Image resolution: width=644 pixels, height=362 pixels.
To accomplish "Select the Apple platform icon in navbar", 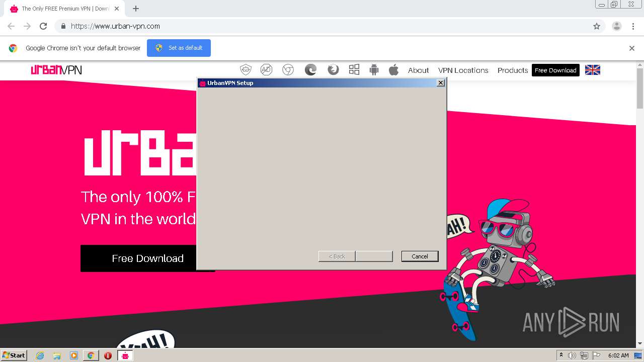I will tap(393, 70).
